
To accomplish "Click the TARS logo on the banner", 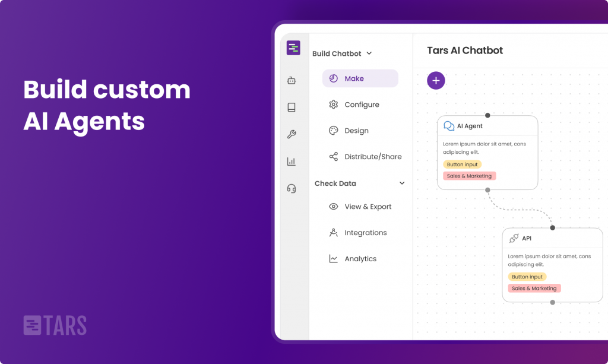I will point(55,325).
